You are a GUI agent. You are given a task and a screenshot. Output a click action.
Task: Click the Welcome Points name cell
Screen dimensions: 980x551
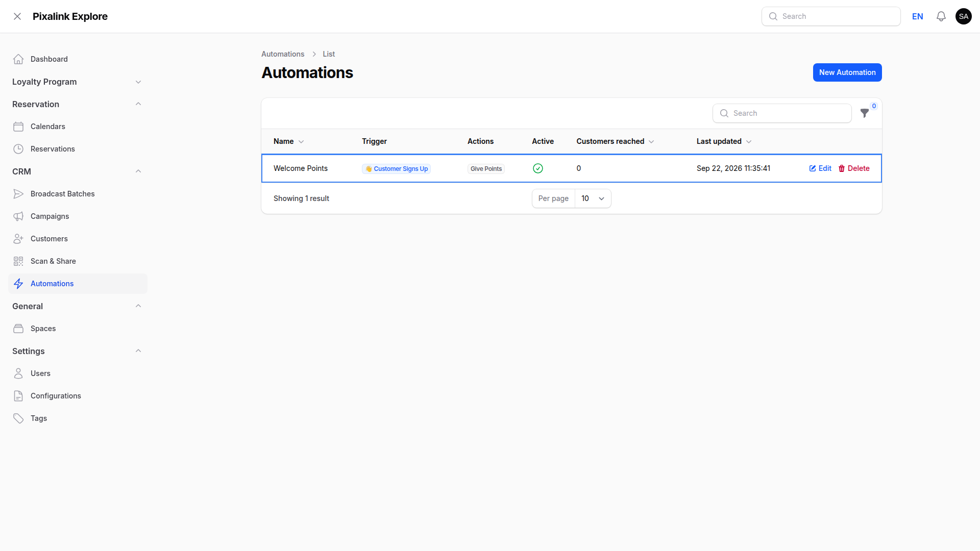(301, 168)
